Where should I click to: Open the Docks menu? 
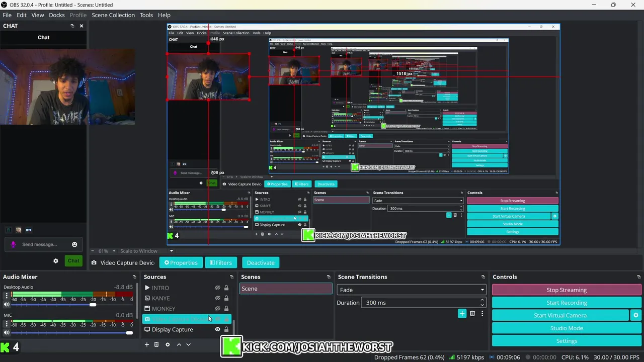(x=57, y=15)
